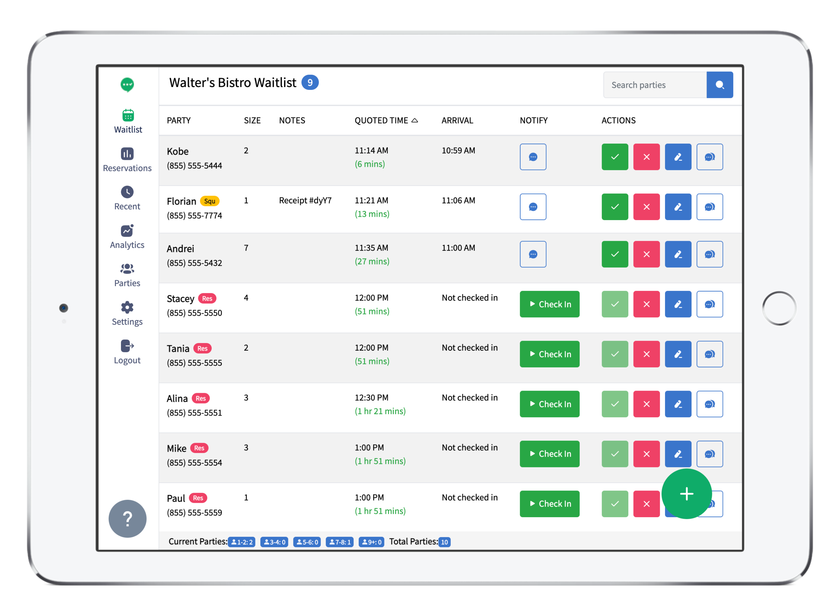Open the Analytics sidebar section
Viewport: 840px width, 616px height.
pos(127,237)
